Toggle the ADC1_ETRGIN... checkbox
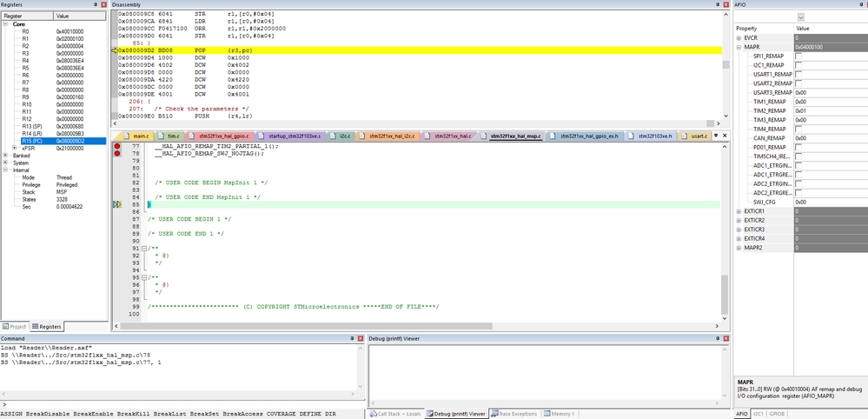This screenshot has height=419, width=868. pyautogui.click(x=798, y=165)
